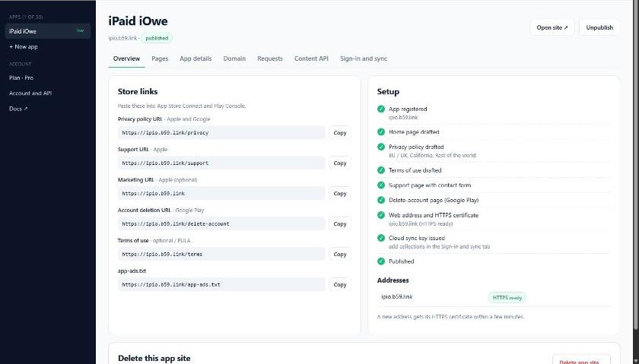The height and width of the screenshot is (364, 639).
Task: Open the Sign-in and sync tab
Action: pyautogui.click(x=364, y=59)
